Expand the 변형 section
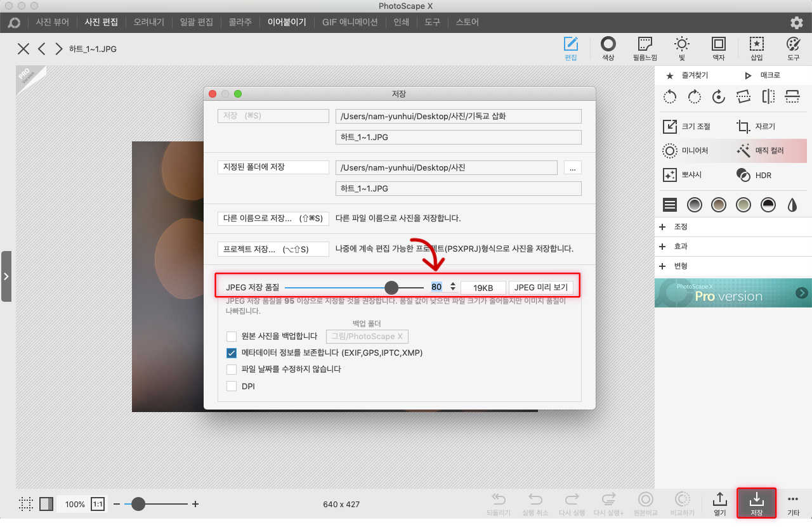This screenshot has width=812, height=530. coord(733,266)
